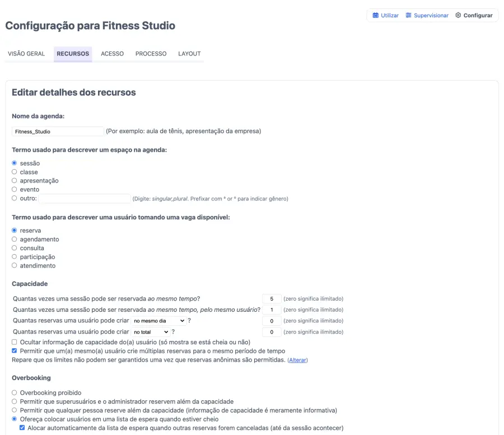Screen dimensions: 504x435
Task: Switch to the Visão Geral tab
Action: [x=26, y=54]
